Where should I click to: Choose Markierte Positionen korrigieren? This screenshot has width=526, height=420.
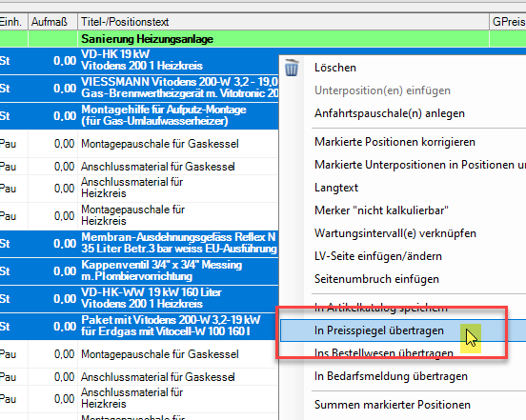pos(394,142)
